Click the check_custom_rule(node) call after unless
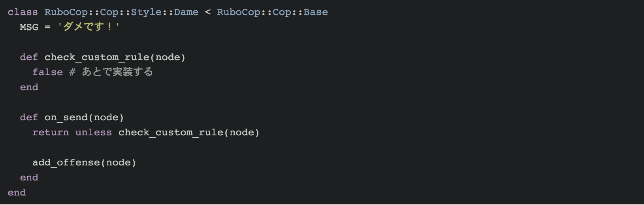 pos(189,133)
